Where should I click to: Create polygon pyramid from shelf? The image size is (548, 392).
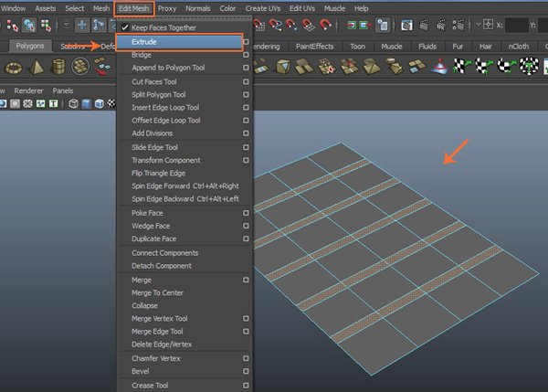[x=36, y=67]
